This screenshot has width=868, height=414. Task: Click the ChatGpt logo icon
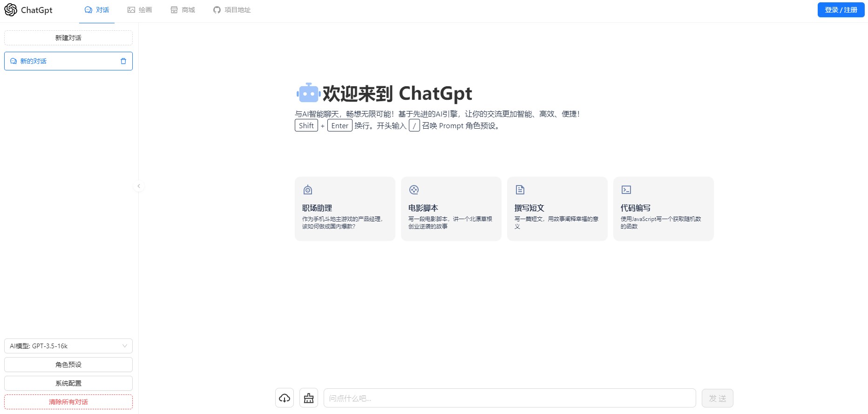[11, 10]
